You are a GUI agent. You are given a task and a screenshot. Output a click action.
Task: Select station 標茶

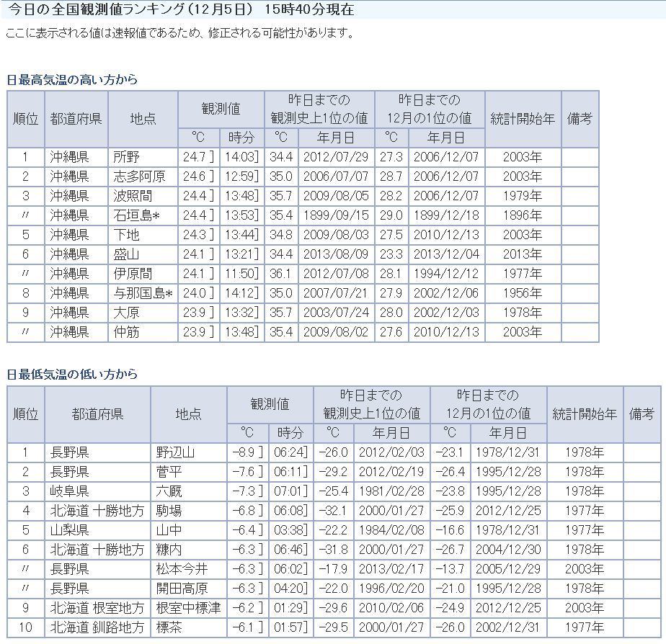click(169, 627)
